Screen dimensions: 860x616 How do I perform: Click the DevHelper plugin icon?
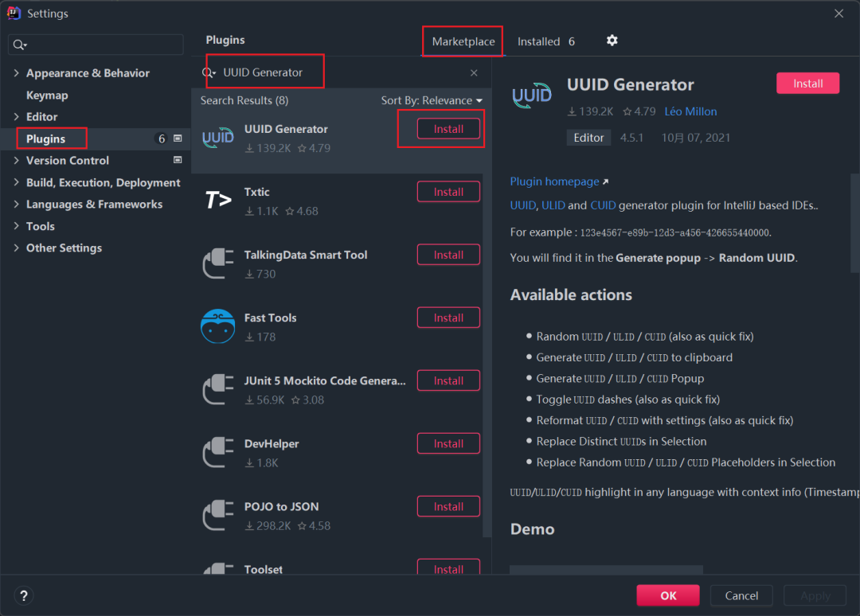(217, 452)
